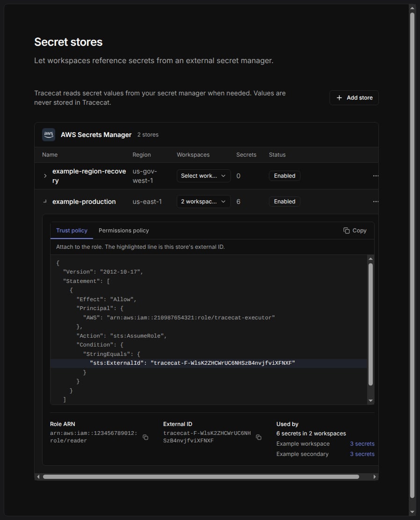Click the "6 secrets in 2 workspaces" text
The image size is (420, 520).
(x=311, y=433)
